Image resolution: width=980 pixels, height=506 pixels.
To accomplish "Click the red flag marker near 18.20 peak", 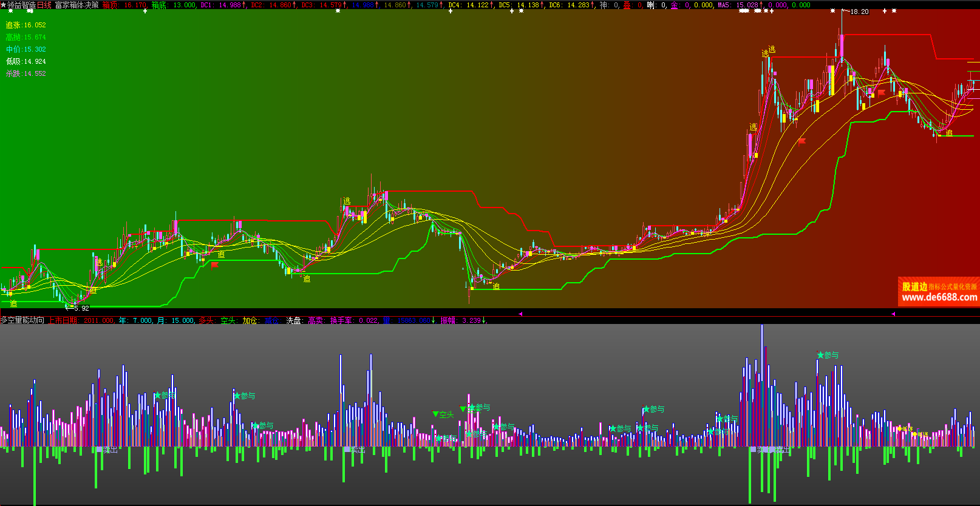I will pos(881,93).
